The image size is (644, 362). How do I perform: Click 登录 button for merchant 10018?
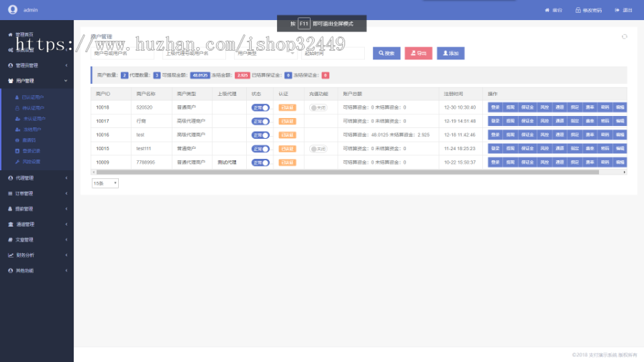(495, 107)
